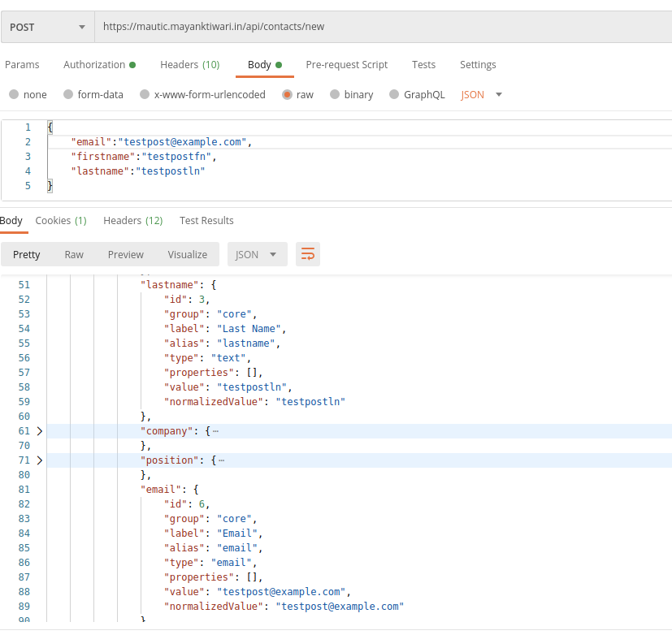Screen dimensions: 672x635
Task: Open the request Settings tab
Action: point(478,65)
